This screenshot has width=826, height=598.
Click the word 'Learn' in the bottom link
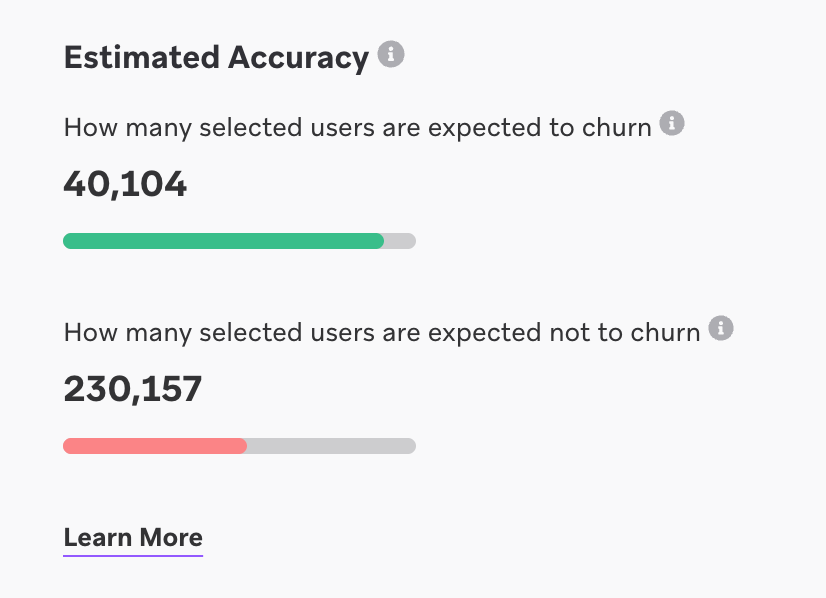(98, 537)
